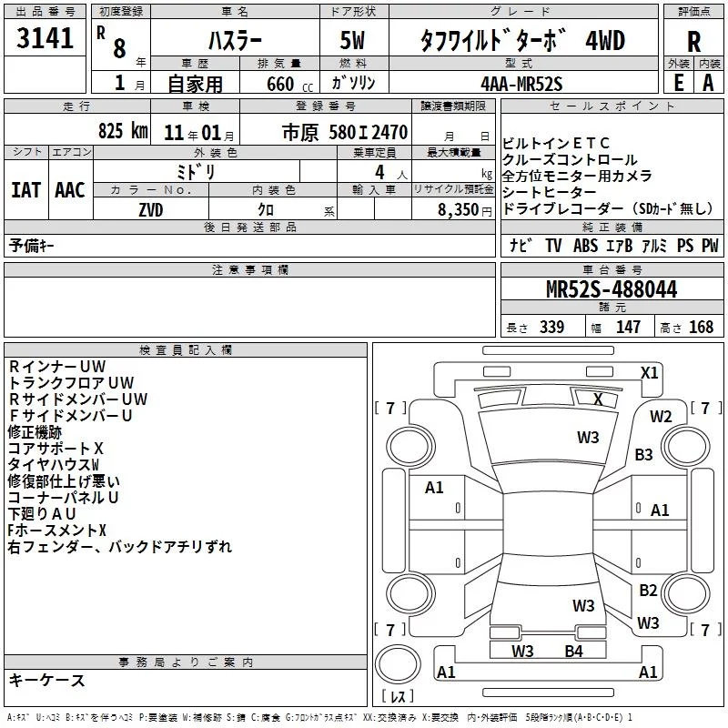Screen dimensions: 728x728
Task: Click the inspector note 修復部仕上げ悪い
Action: [x=64, y=481]
